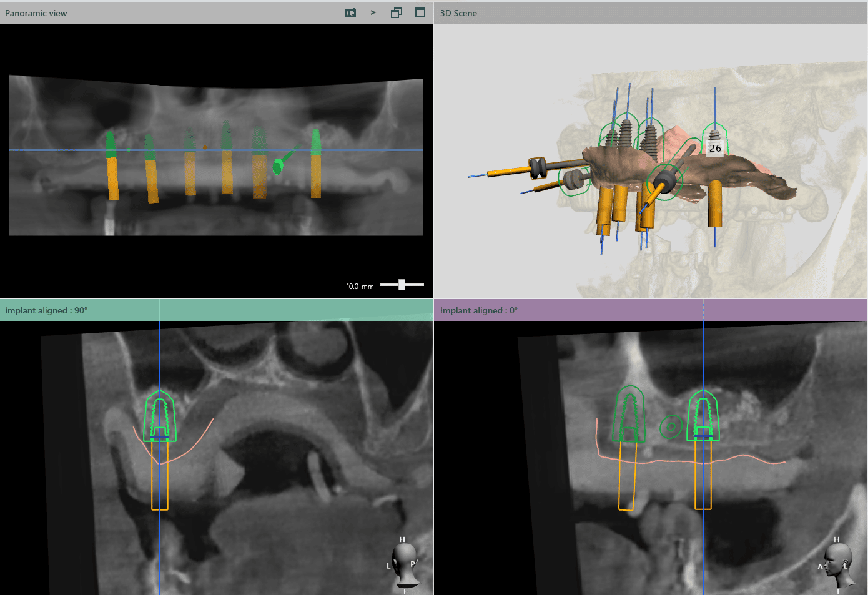Click the green circular anchor pin in the 0° view
Screen dimensions: 868x595
coord(671,427)
